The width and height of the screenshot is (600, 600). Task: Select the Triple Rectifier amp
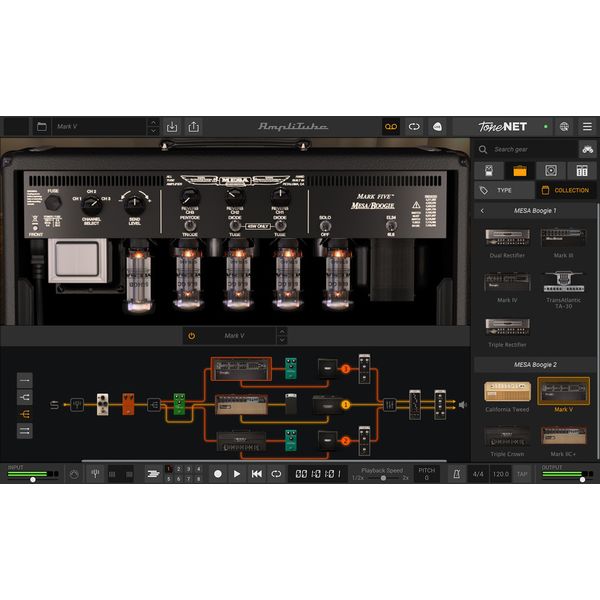(507, 332)
